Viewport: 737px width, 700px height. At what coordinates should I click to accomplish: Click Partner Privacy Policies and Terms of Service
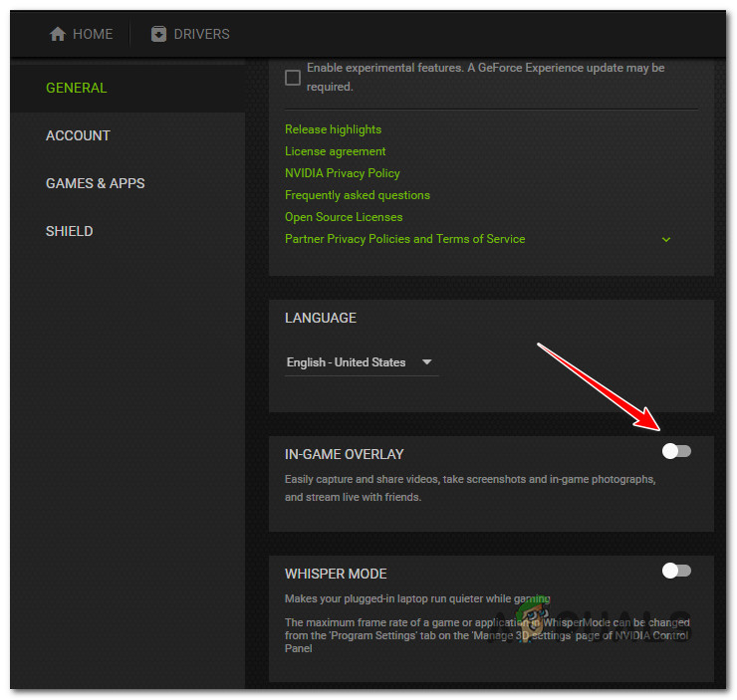404,239
